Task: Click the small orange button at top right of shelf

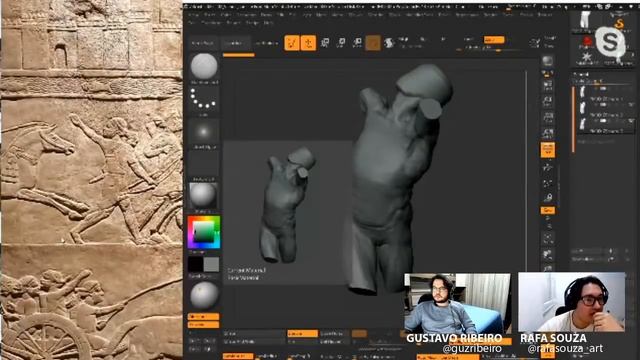Action: tap(494, 40)
